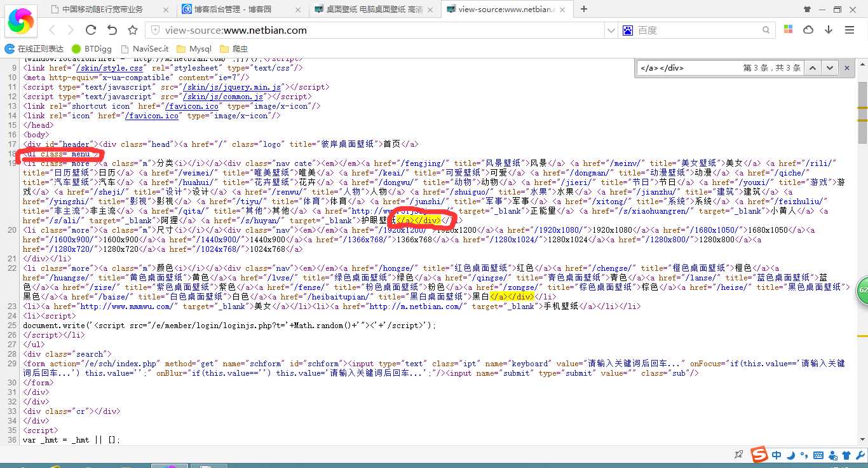868x468 pixels.
Task: Click the shield security icon in address bar
Action: pos(154,30)
